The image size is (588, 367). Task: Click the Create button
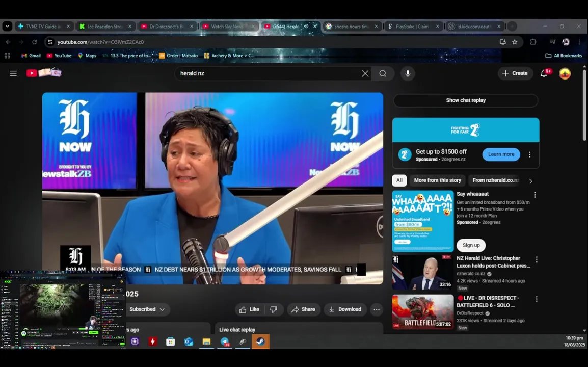point(515,73)
